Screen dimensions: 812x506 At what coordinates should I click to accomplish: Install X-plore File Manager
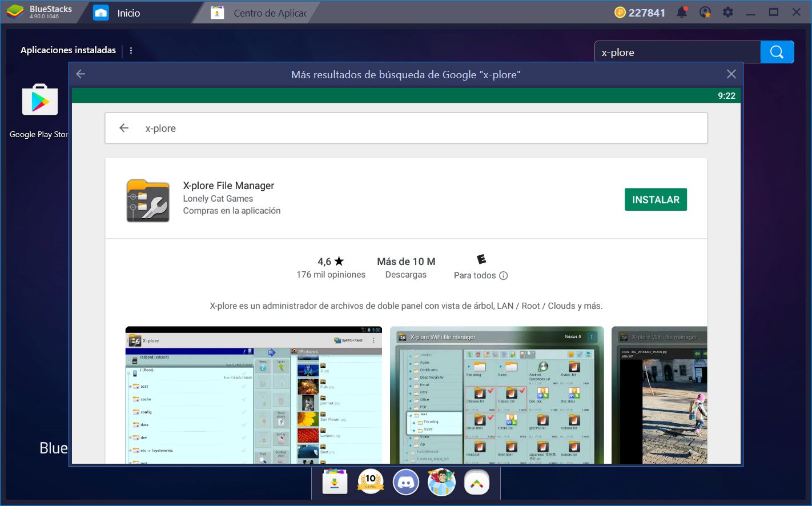click(x=656, y=200)
